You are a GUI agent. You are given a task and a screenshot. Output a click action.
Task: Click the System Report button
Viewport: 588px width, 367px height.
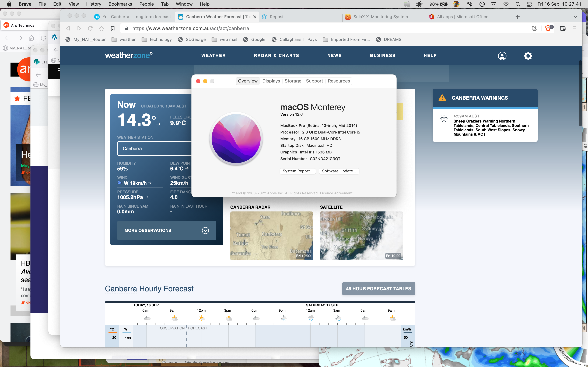pyautogui.click(x=298, y=171)
